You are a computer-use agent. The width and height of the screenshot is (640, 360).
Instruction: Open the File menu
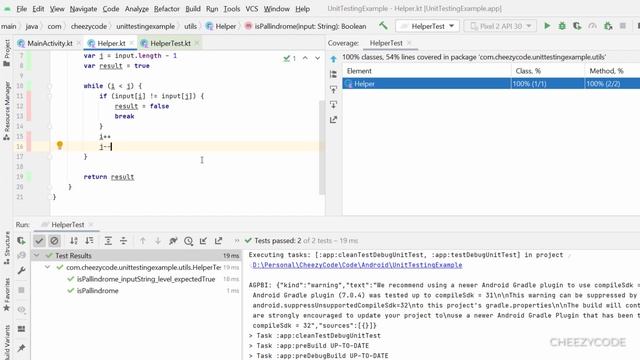(21, 9)
